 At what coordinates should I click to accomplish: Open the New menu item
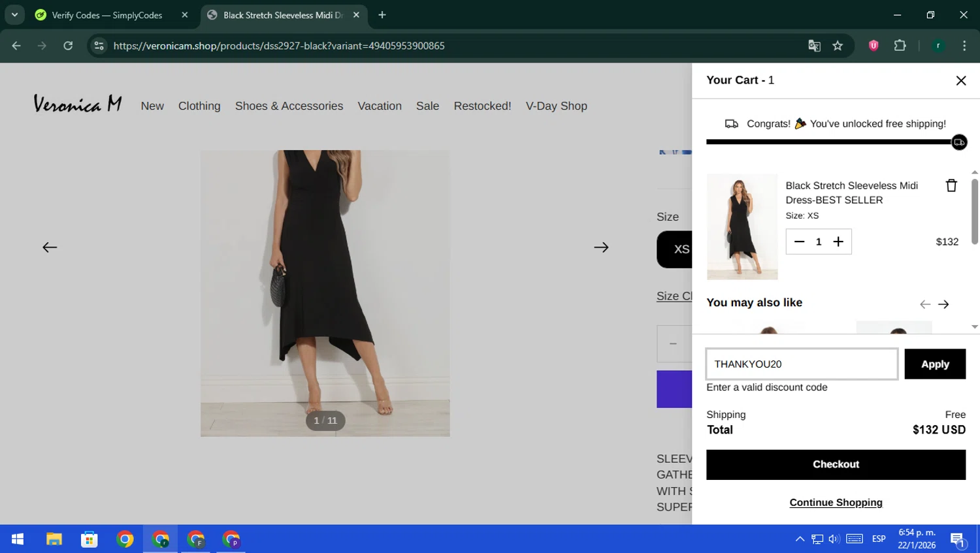coord(152,106)
